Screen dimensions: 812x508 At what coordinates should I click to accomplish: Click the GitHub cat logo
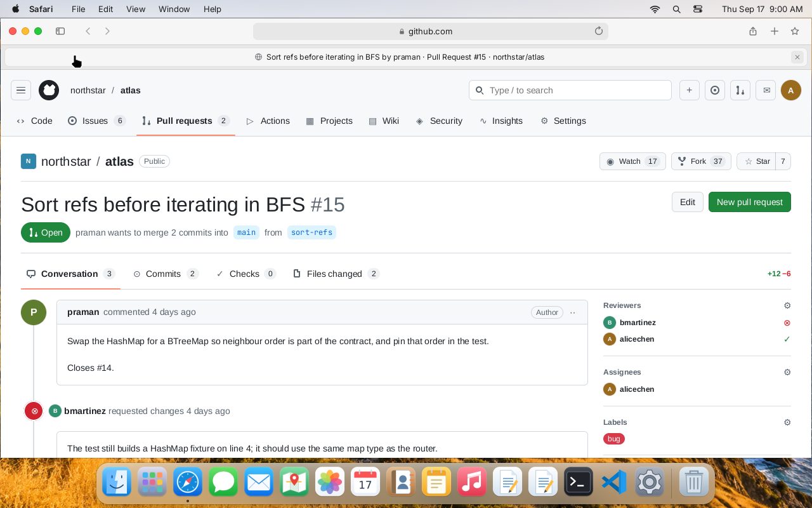click(x=49, y=90)
